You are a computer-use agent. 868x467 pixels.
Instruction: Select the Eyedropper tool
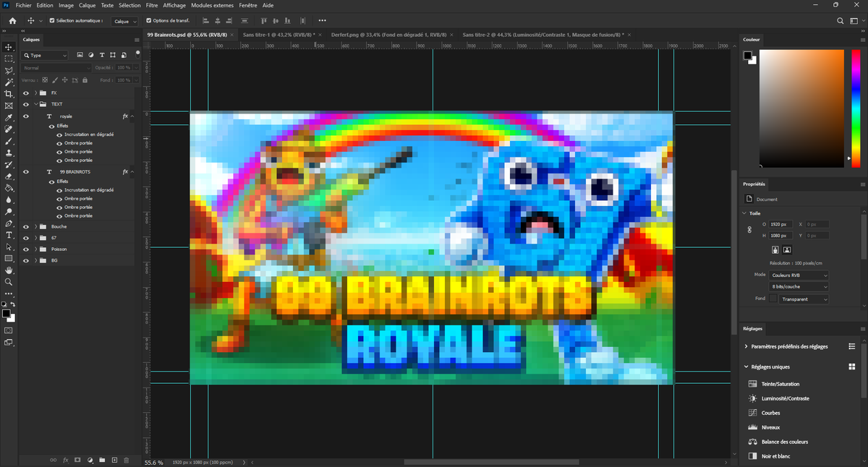[x=9, y=118]
